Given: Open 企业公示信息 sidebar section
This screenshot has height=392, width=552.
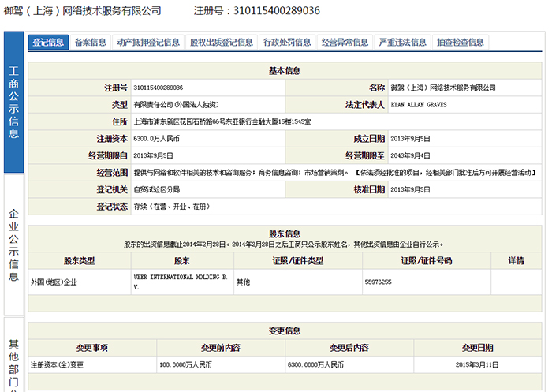Looking at the screenshot, I should click(13, 245).
